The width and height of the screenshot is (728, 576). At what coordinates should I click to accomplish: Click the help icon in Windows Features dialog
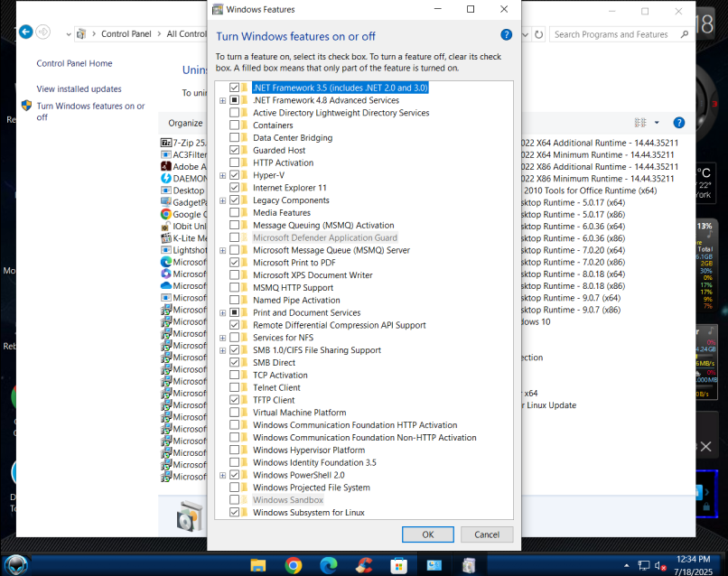pos(506,35)
